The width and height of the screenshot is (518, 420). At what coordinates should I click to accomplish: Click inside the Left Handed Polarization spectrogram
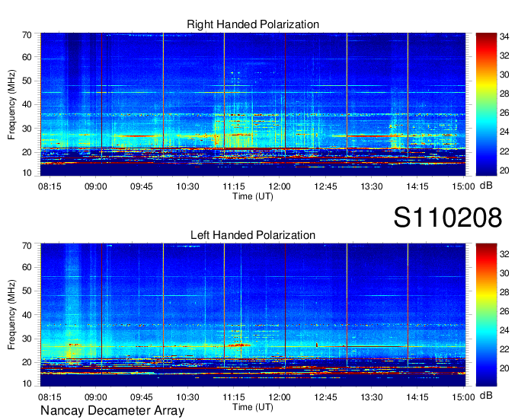tap(253, 315)
